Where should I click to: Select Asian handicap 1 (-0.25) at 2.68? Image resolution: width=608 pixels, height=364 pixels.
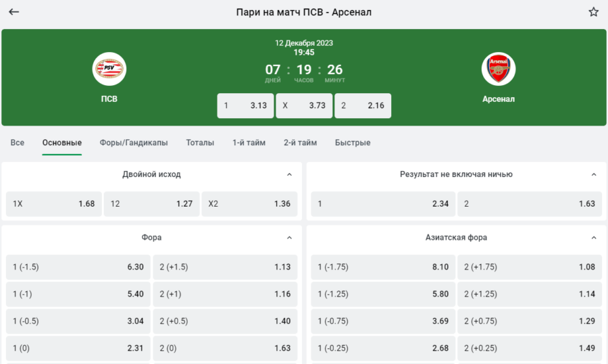pos(383,348)
